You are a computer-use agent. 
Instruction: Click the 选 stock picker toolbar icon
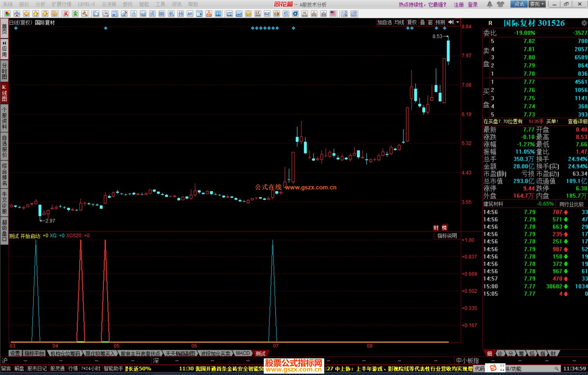coord(133,14)
